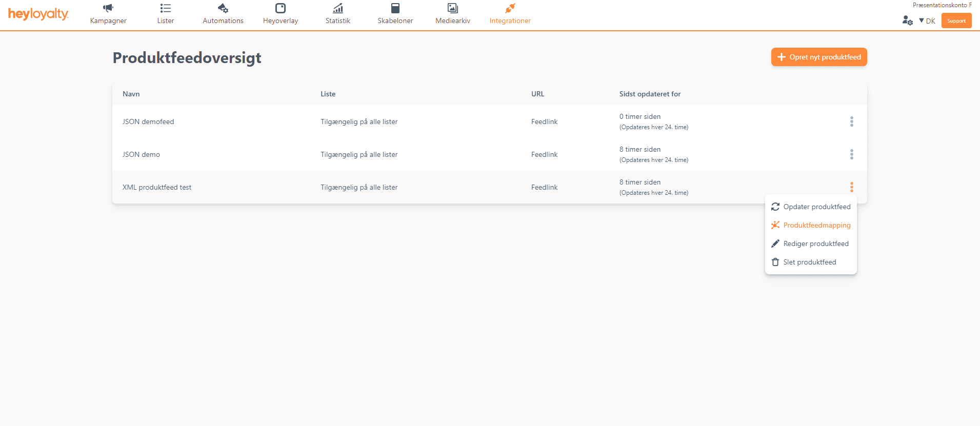The width and height of the screenshot is (980, 426).
Task: Click the Præsentationskonto account name
Action: 942,5
